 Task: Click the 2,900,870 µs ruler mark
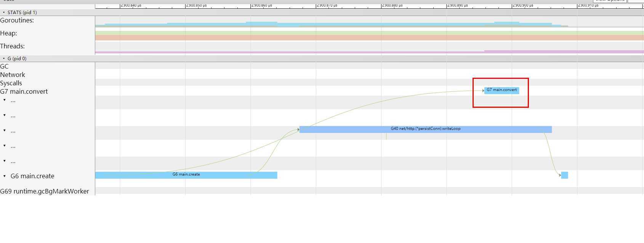point(327,5)
